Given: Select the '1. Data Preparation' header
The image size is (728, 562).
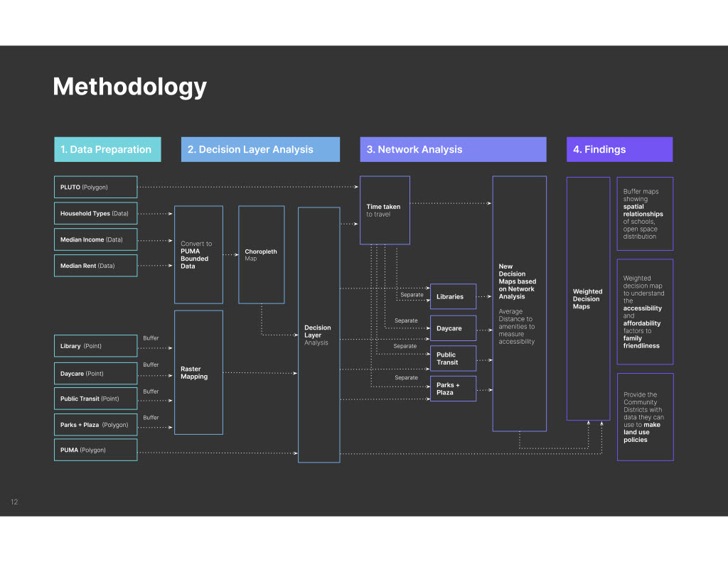Looking at the screenshot, I should pos(108,149).
